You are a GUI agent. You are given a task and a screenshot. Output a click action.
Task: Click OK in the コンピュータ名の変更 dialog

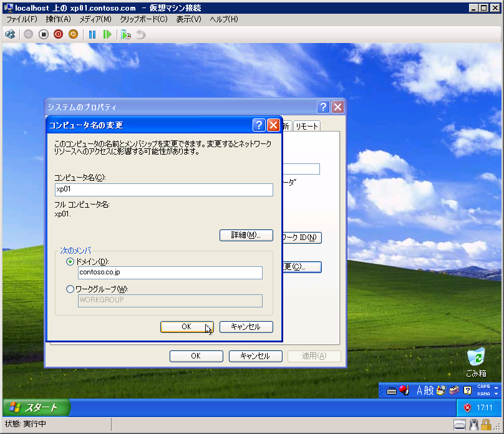(187, 327)
